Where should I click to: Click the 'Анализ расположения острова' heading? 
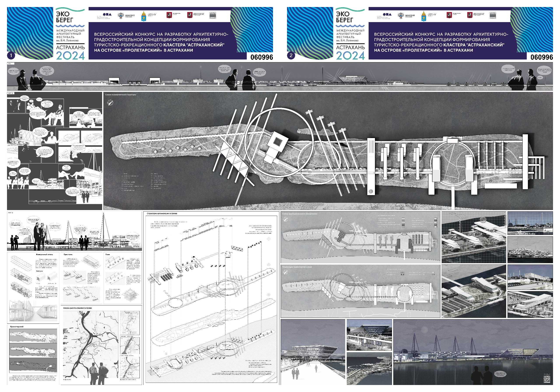77,308
